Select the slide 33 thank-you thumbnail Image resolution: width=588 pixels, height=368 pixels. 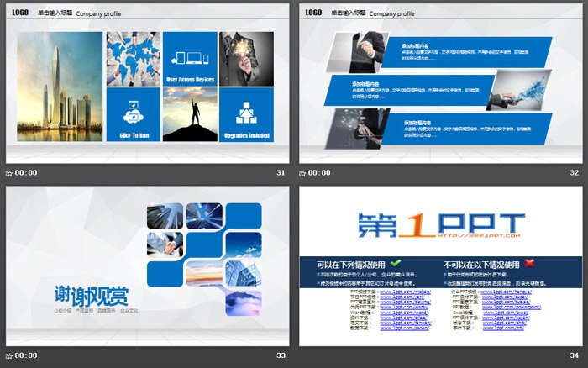click(x=147, y=266)
